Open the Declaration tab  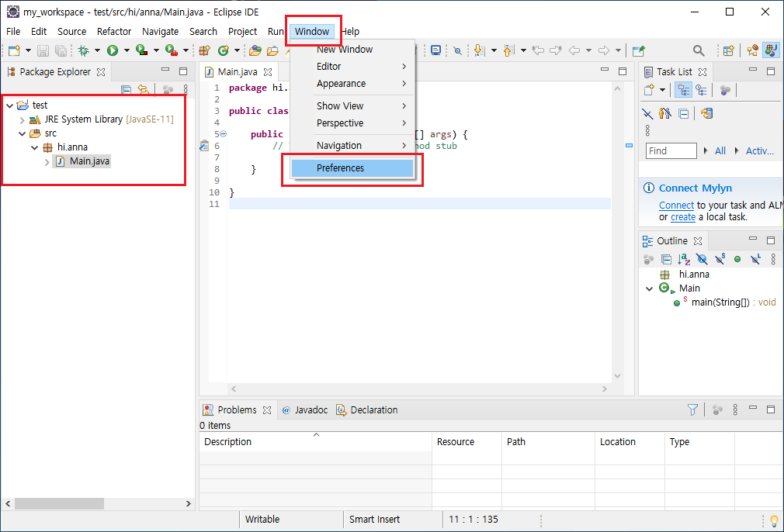pos(367,410)
